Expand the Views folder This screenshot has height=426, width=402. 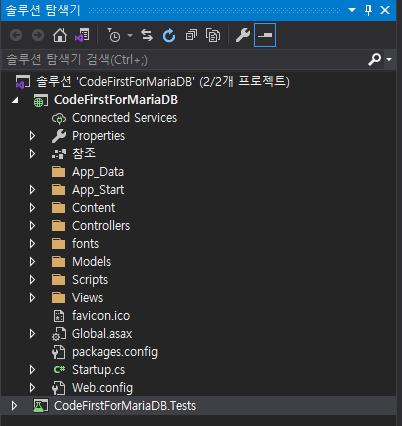[x=32, y=298]
